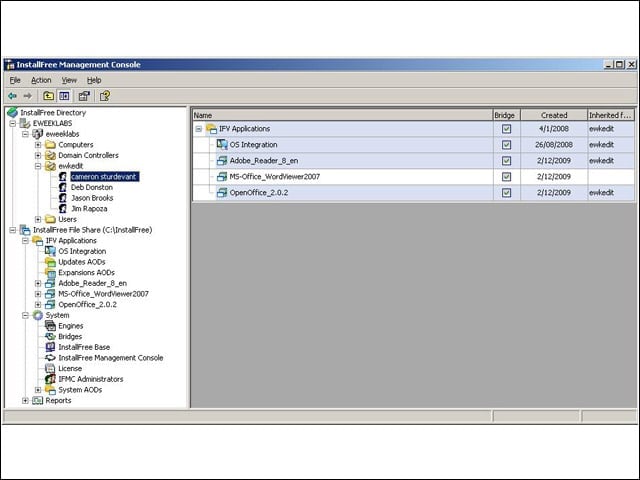Sort by the Name column header

coord(342,115)
